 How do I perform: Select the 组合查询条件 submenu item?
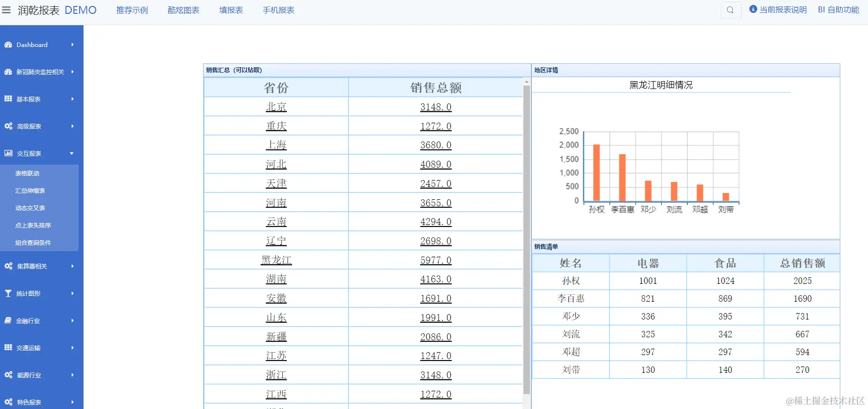[33, 243]
